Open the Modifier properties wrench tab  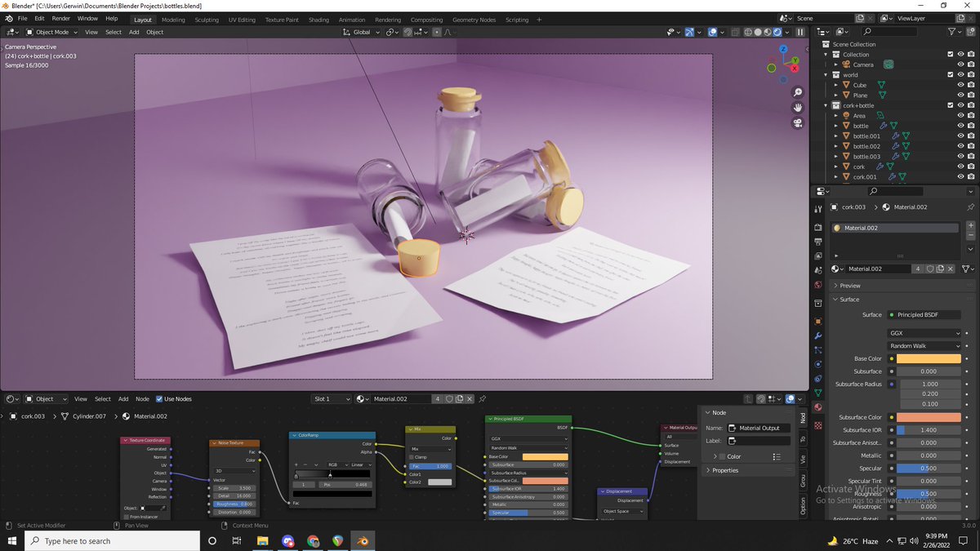817,335
